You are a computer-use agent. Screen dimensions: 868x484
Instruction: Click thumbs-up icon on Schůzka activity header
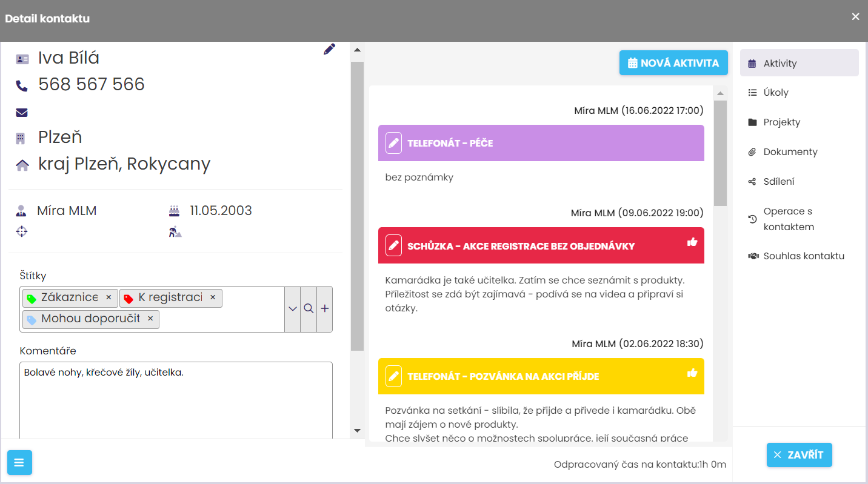click(692, 242)
